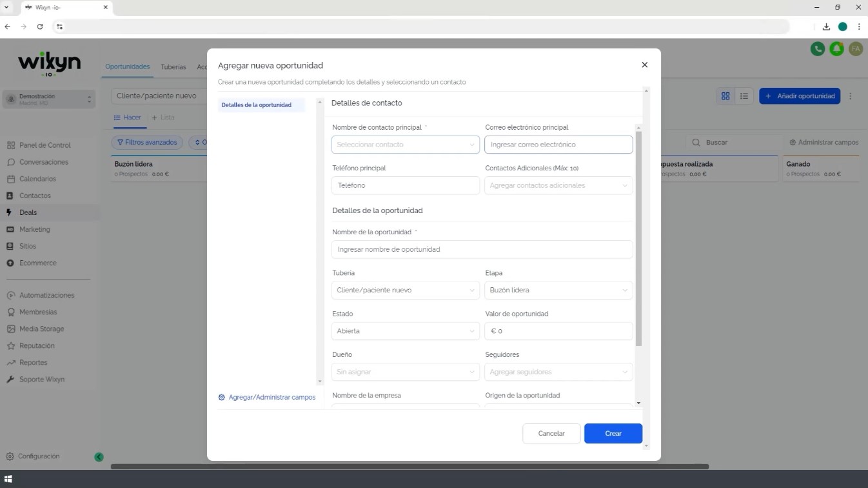Click the Teléfono input field
This screenshot has width=868, height=488.
click(406, 185)
